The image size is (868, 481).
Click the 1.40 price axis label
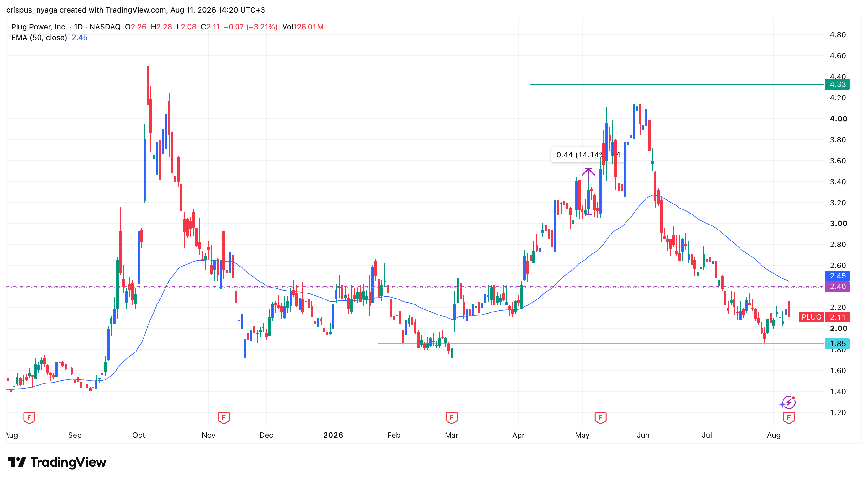(838, 391)
